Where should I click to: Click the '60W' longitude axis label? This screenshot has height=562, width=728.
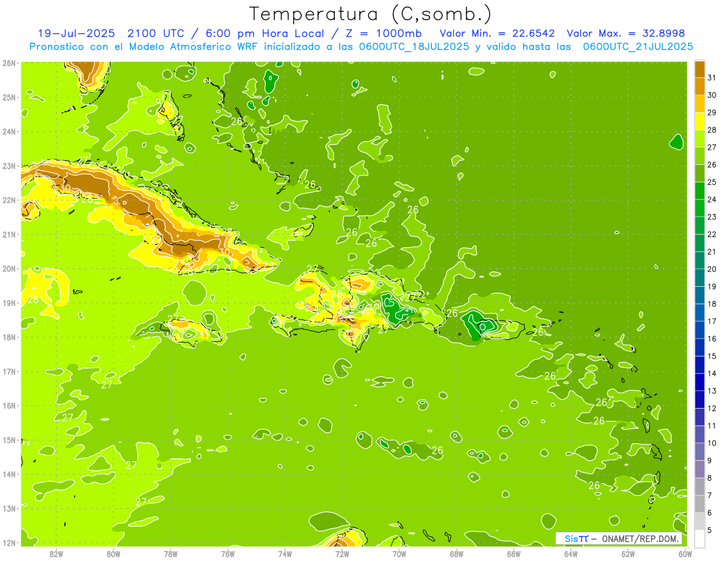coord(686,554)
